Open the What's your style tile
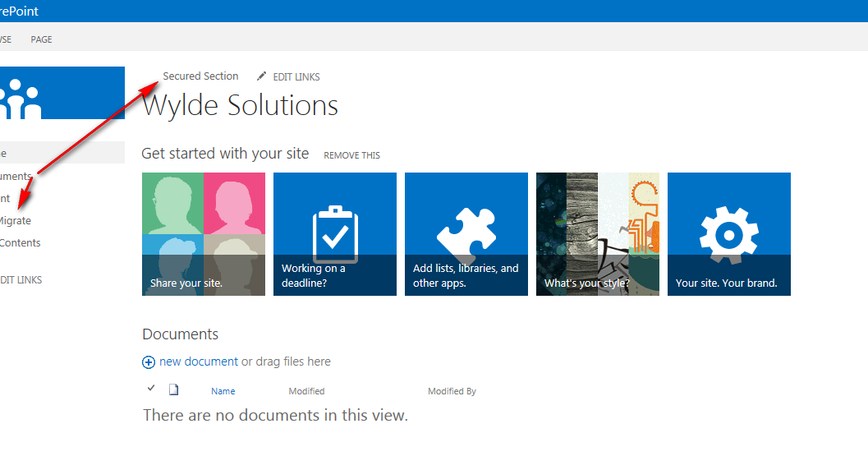Viewport: 868px width, 456px height. coord(598,234)
